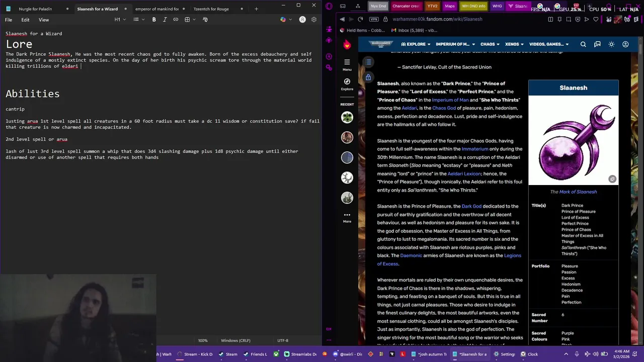The width and height of the screenshot is (644, 362).
Task: Open the View menu in Notepad
Action: tap(44, 20)
